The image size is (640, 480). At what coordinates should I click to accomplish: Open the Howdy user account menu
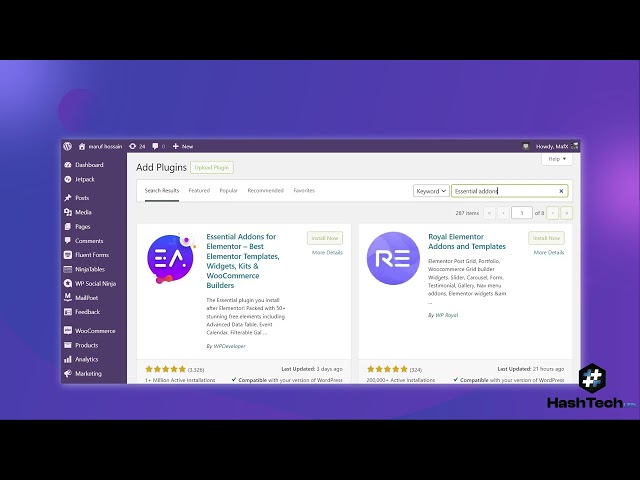point(557,146)
